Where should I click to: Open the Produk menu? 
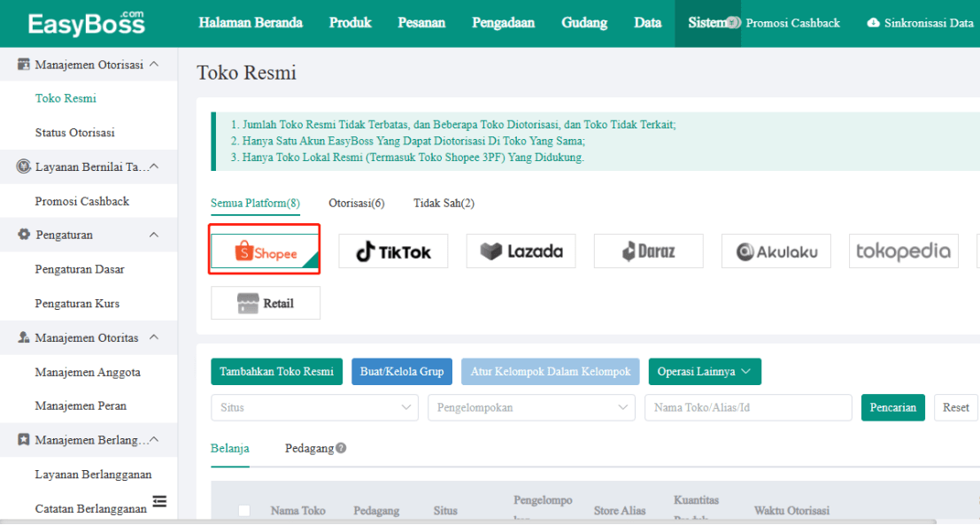coord(350,23)
